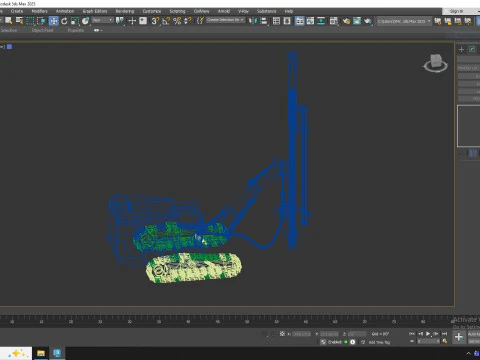This screenshot has width=480, height=360.
Task: Switch to Object Paint ribbon tab
Action: (42, 30)
